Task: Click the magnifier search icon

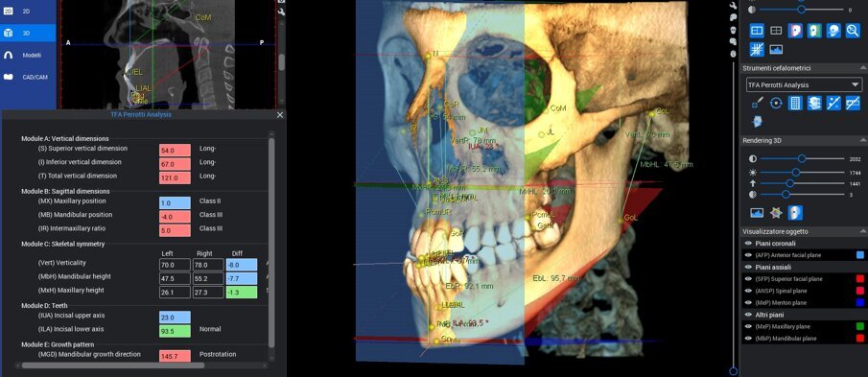Action: click(853, 31)
